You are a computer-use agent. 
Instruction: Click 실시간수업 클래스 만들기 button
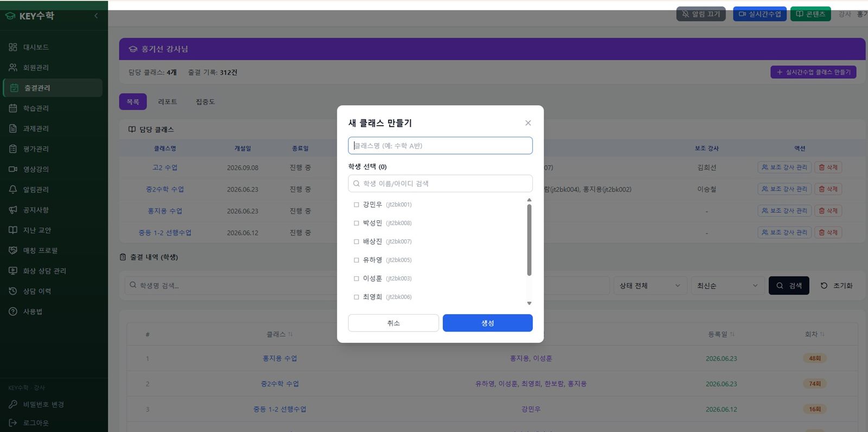point(813,72)
